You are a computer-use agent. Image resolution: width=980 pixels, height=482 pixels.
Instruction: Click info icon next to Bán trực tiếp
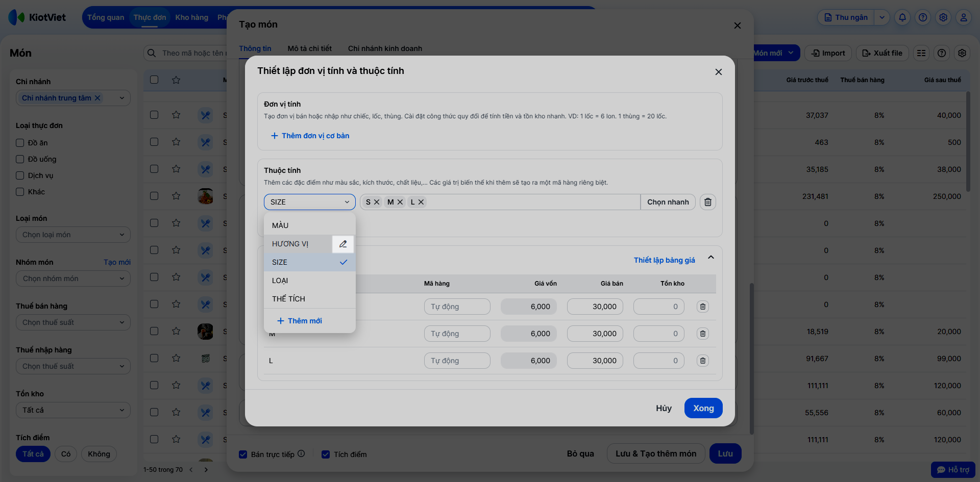pyautogui.click(x=301, y=453)
